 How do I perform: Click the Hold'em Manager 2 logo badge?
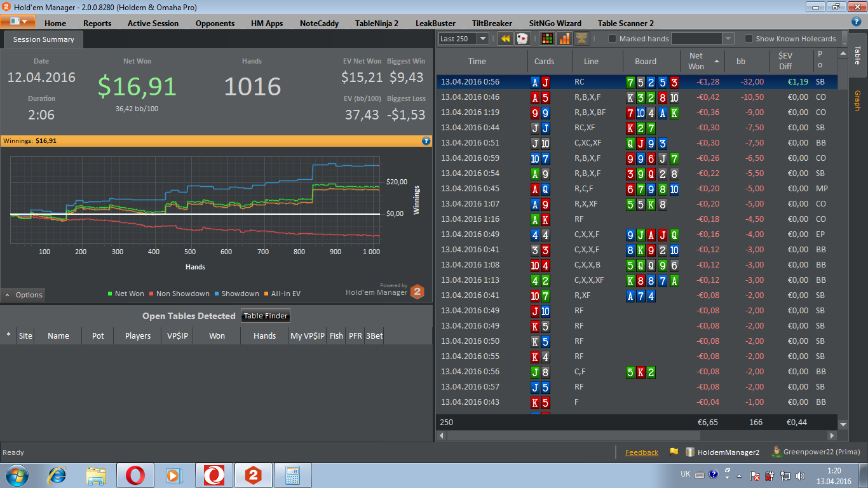(x=417, y=292)
